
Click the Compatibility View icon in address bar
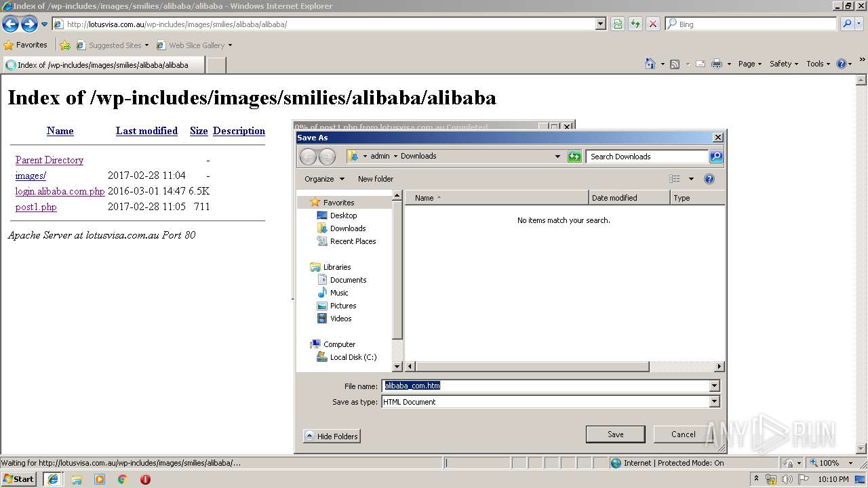(618, 24)
